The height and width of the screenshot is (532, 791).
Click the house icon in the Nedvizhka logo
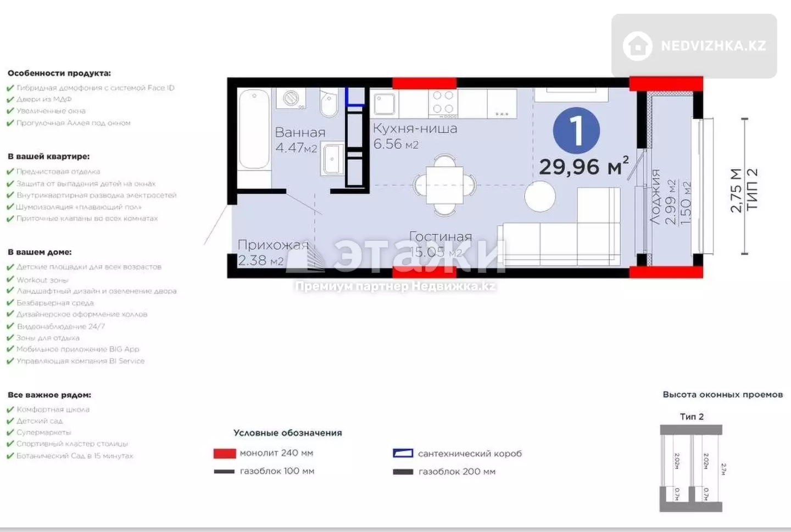point(638,46)
